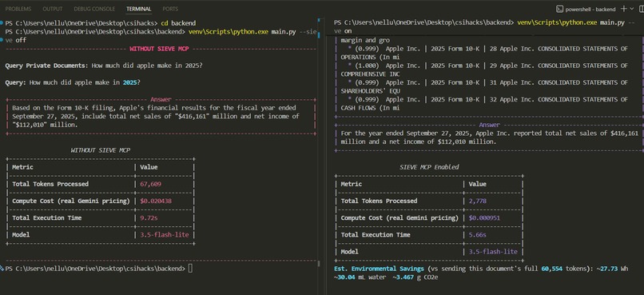This screenshot has width=644, height=295.
Task: Click the '~30.04 mL water' savings value
Action: [360, 277]
